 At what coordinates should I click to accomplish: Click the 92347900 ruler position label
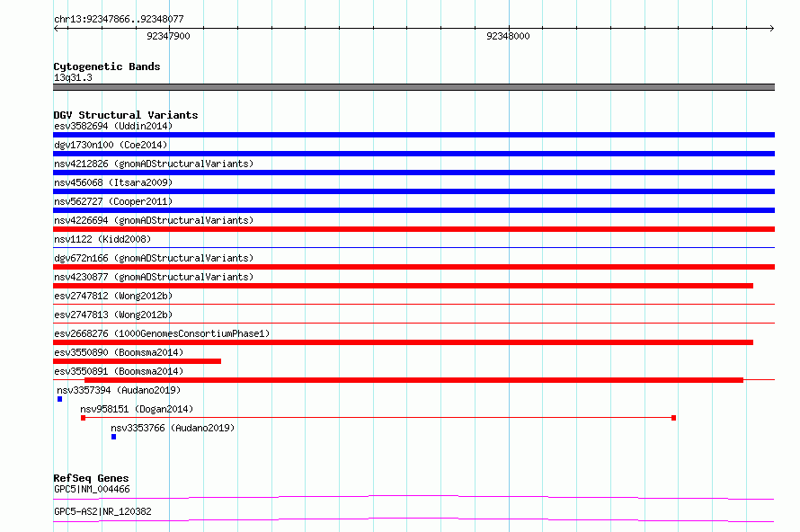pyautogui.click(x=168, y=36)
